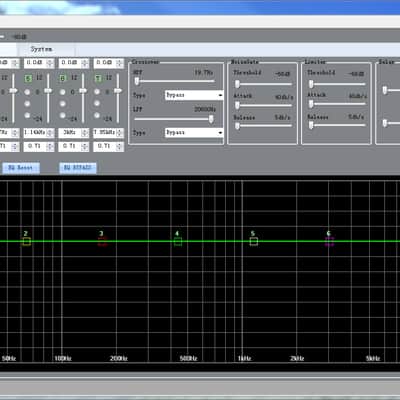Click the band 6 vertical gain fader
This screenshot has width=400, height=400.
83,91
